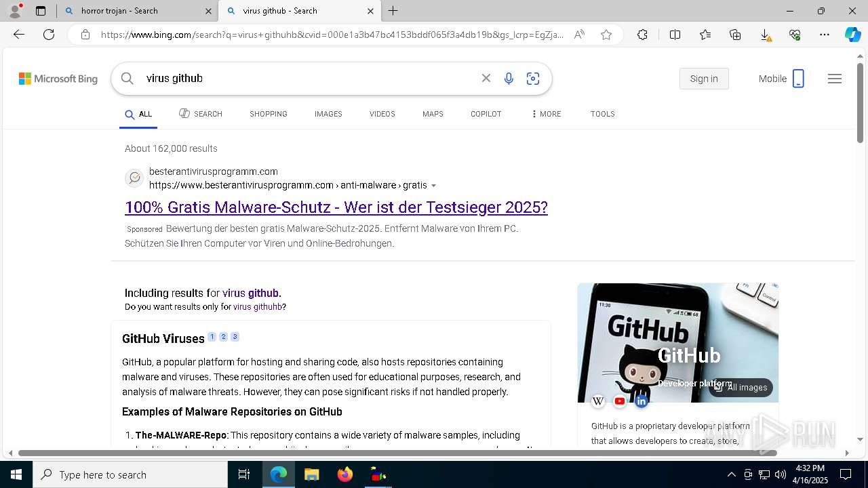This screenshot has height=488, width=868.
Task: Click the browser address bar
Action: (332, 35)
